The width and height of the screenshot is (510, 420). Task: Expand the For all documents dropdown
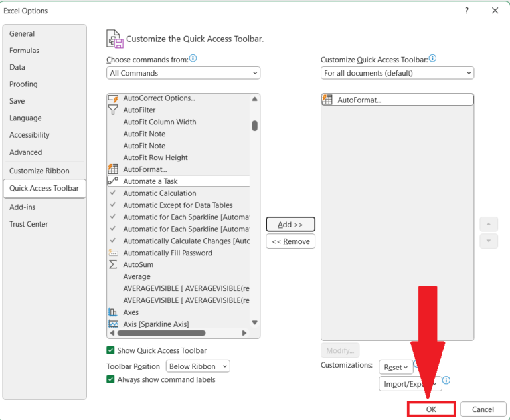point(397,73)
